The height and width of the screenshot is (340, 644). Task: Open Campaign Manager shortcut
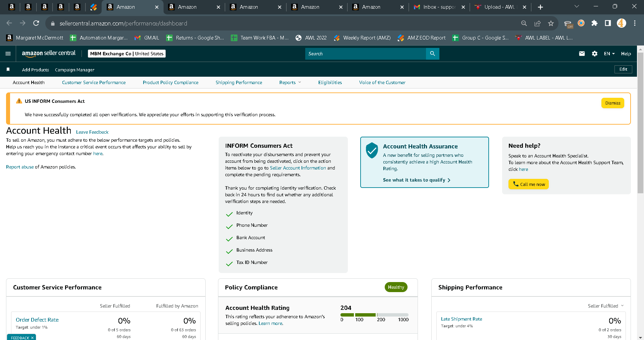tap(74, 70)
